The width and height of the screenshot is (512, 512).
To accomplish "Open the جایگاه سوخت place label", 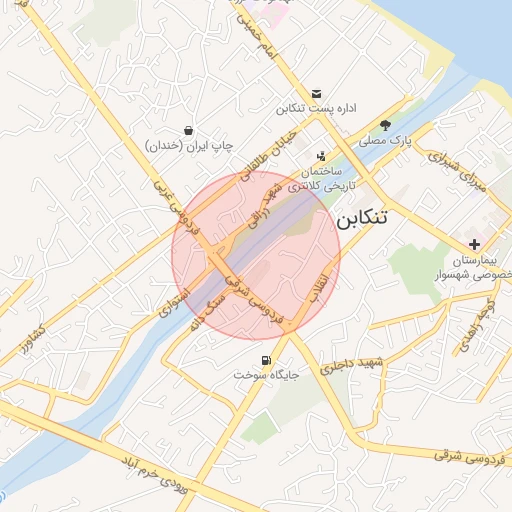I will pos(266,375).
